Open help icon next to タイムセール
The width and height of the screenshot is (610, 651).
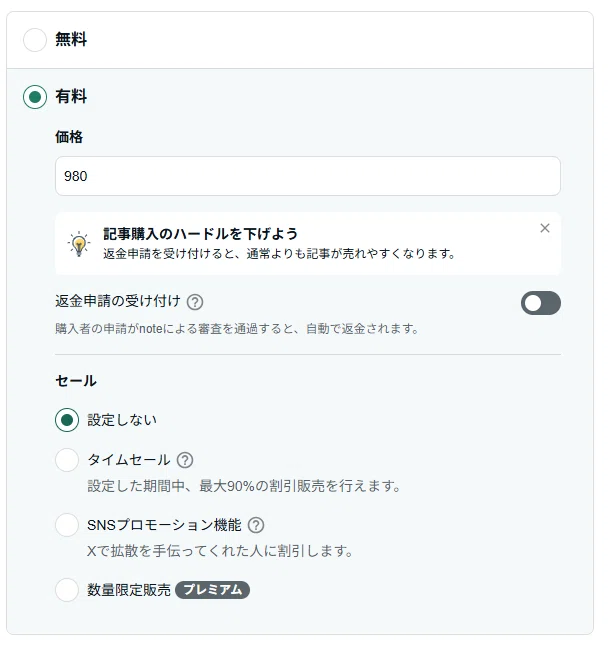tap(185, 460)
